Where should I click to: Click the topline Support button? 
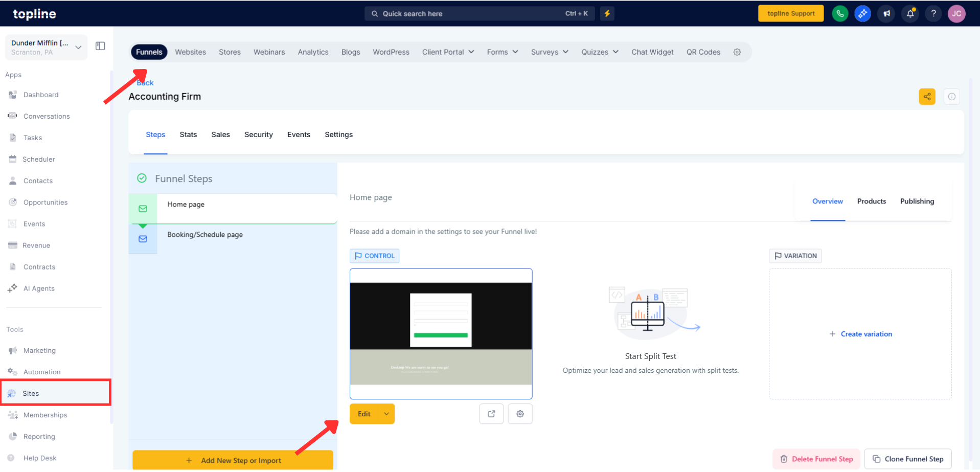791,14
